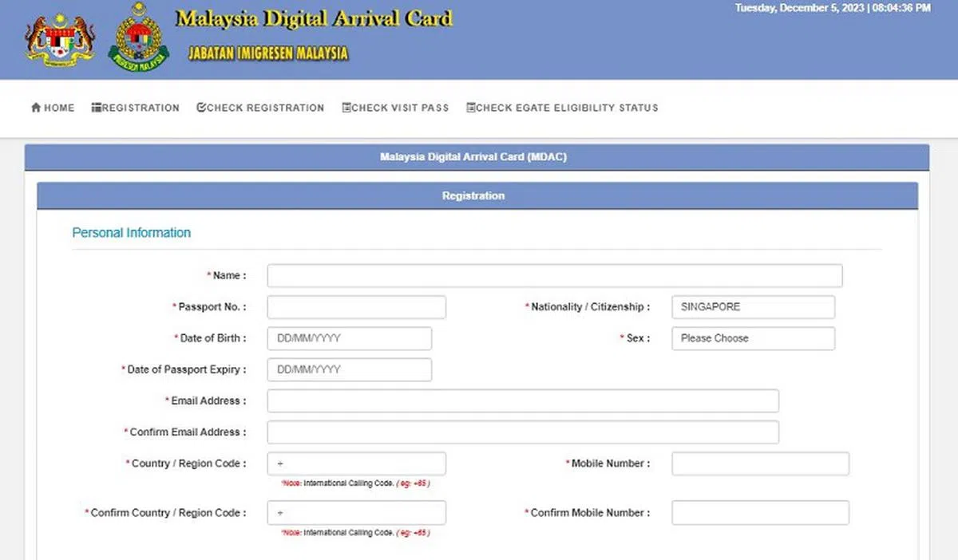The width and height of the screenshot is (958, 560).
Task: Open the Sex dropdown
Action: tap(753, 338)
